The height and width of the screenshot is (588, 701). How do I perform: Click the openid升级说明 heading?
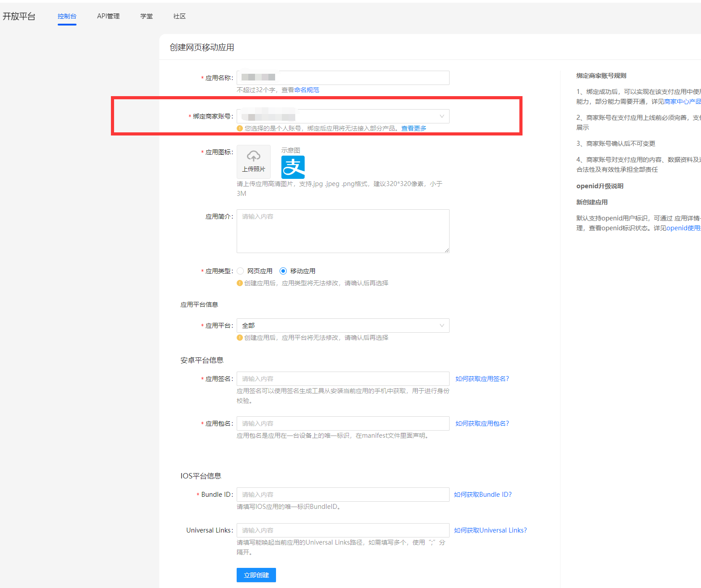(600, 186)
